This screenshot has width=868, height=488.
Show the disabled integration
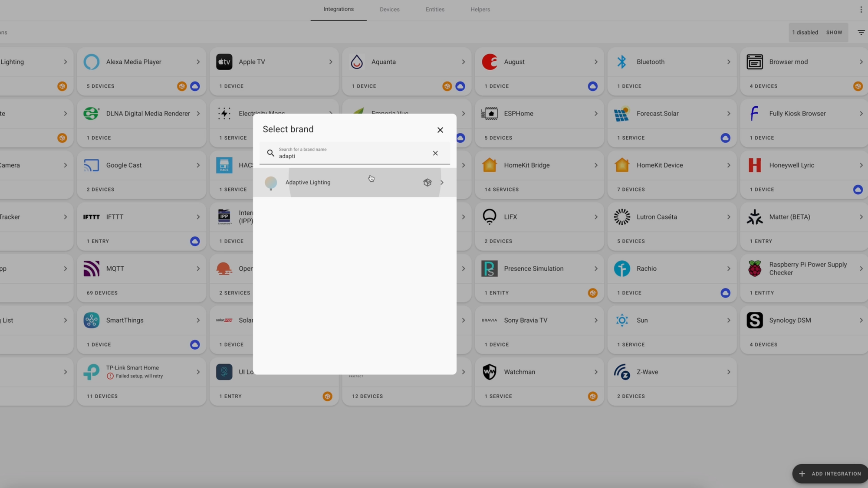point(834,33)
